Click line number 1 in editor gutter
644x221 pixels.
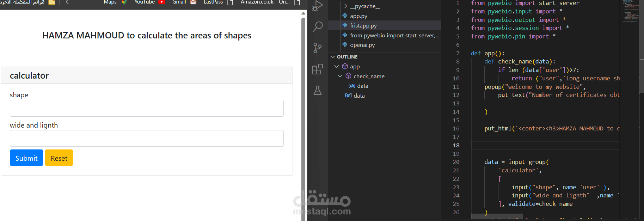tap(458, 3)
